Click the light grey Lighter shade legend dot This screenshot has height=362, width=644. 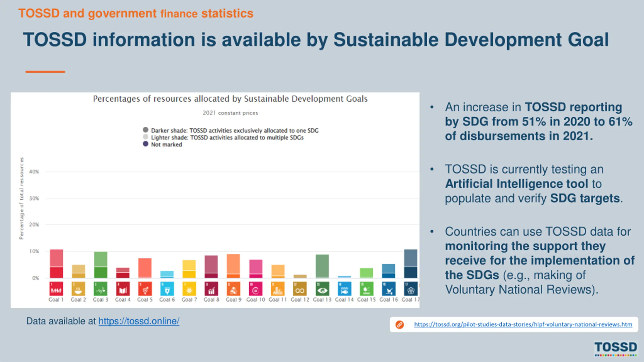(x=146, y=137)
